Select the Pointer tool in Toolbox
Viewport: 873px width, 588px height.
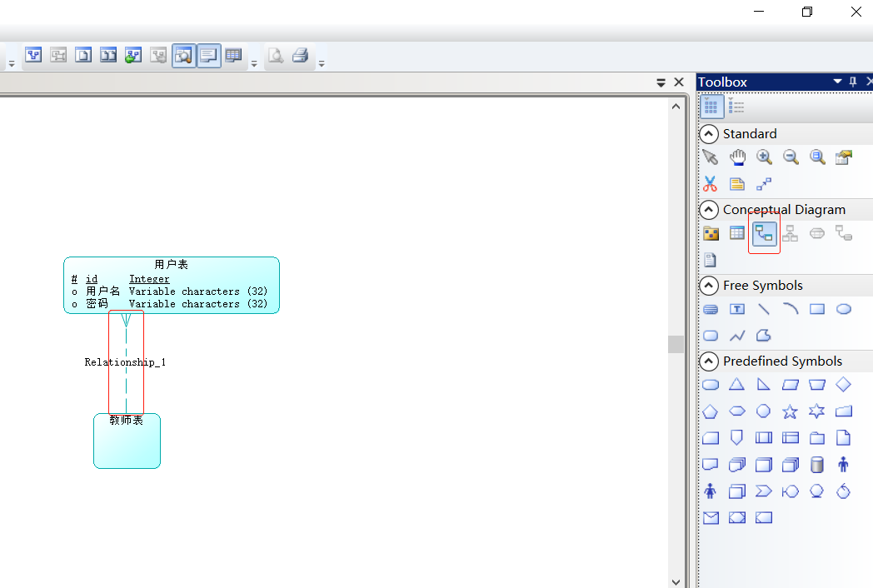coord(710,157)
